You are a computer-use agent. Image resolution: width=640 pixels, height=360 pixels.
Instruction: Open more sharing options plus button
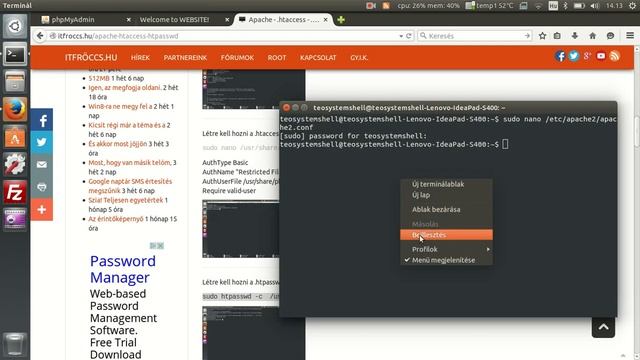42,210
